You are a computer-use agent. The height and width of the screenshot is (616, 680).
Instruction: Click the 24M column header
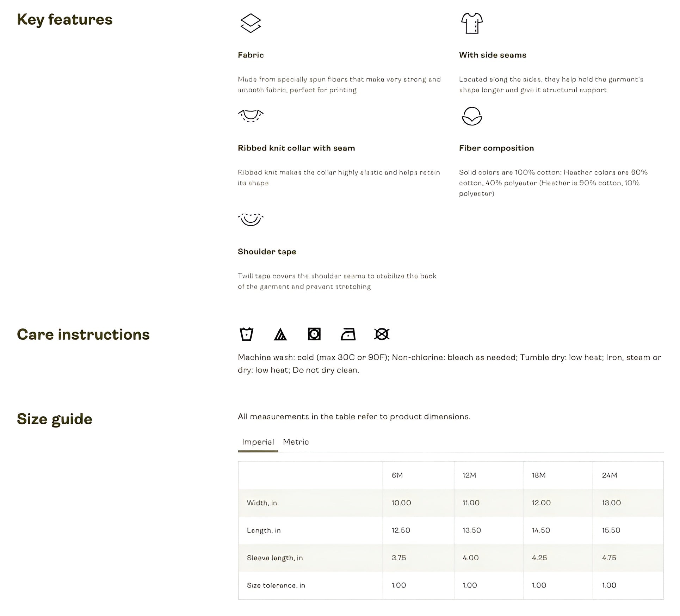(x=609, y=475)
